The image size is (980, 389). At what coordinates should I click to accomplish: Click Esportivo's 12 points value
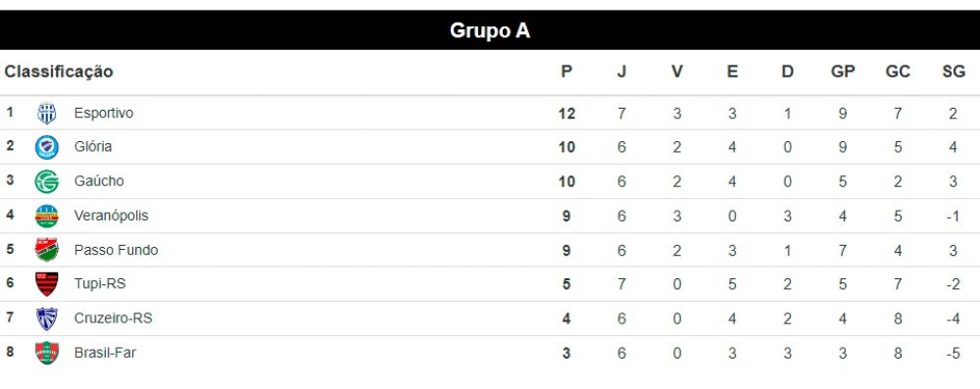(566, 114)
